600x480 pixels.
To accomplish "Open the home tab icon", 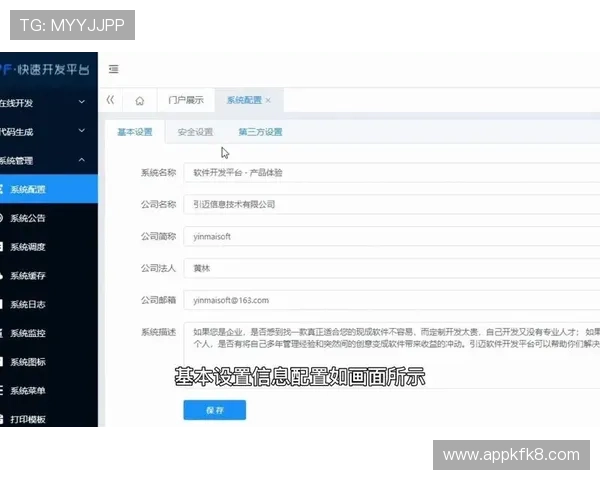I will [140, 101].
